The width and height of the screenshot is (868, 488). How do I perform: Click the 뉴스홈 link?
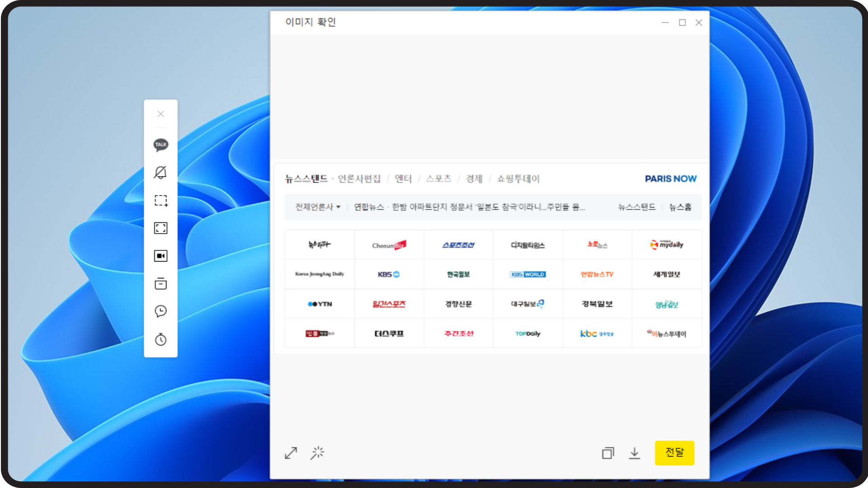[x=680, y=207]
